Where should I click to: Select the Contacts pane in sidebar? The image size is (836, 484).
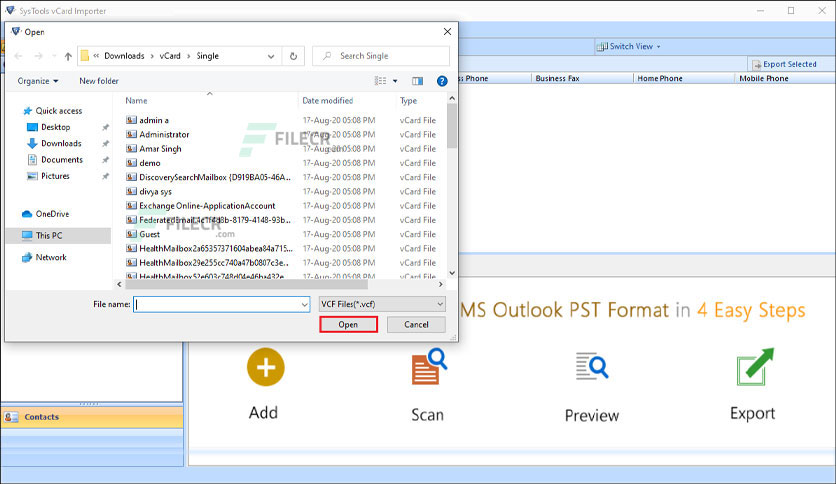point(92,417)
